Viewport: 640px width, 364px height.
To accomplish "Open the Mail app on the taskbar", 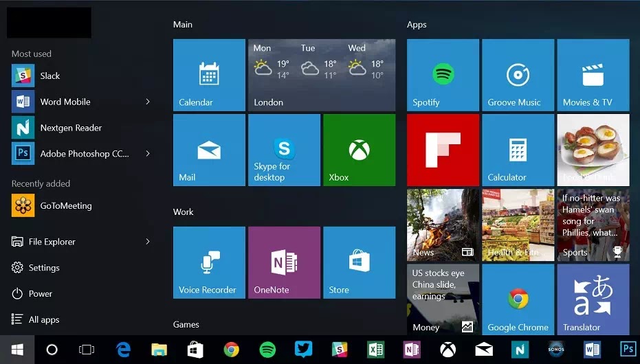I will point(484,350).
